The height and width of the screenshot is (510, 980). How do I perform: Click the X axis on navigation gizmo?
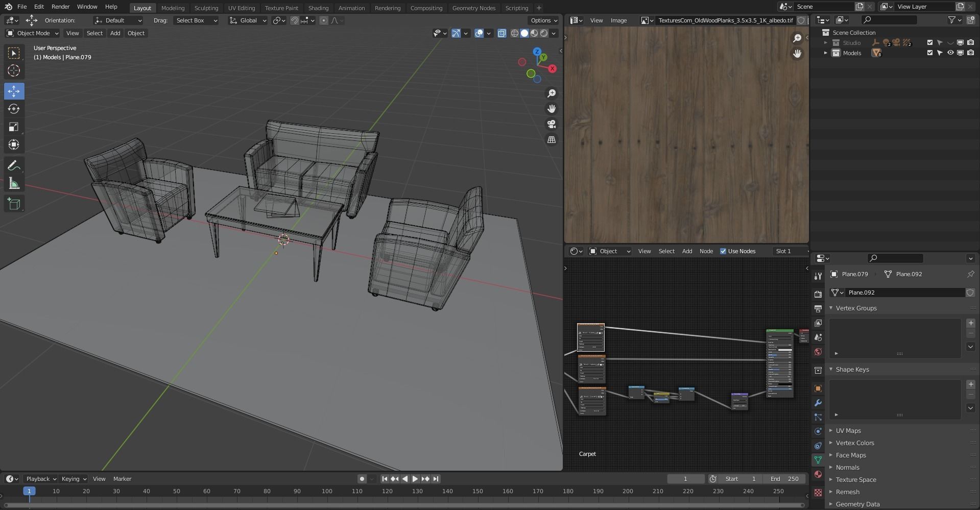coord(552,68)
